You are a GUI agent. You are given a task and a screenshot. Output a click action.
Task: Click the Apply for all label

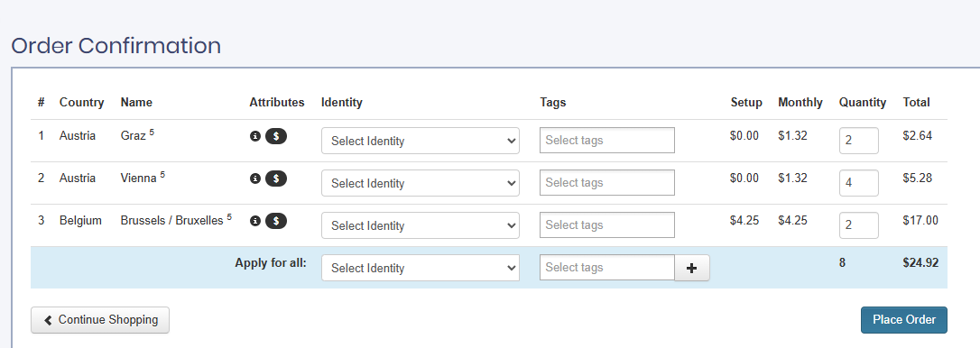271,263
